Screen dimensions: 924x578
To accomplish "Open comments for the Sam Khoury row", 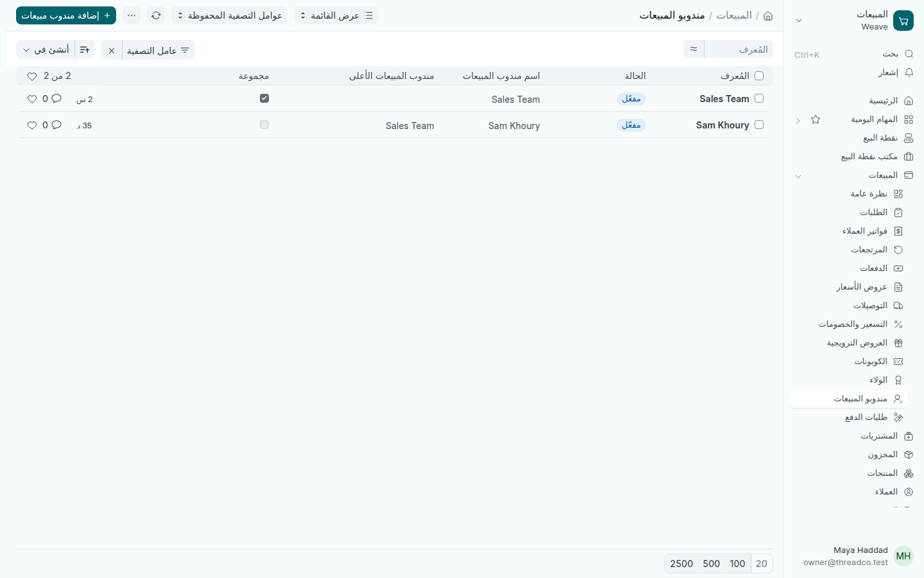I will tap(56, 125).
